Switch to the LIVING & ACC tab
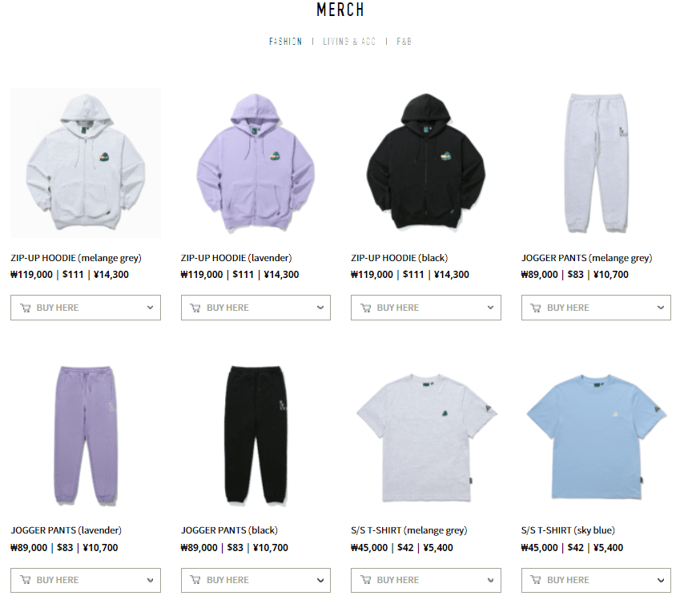 click(x=349, y=41)
